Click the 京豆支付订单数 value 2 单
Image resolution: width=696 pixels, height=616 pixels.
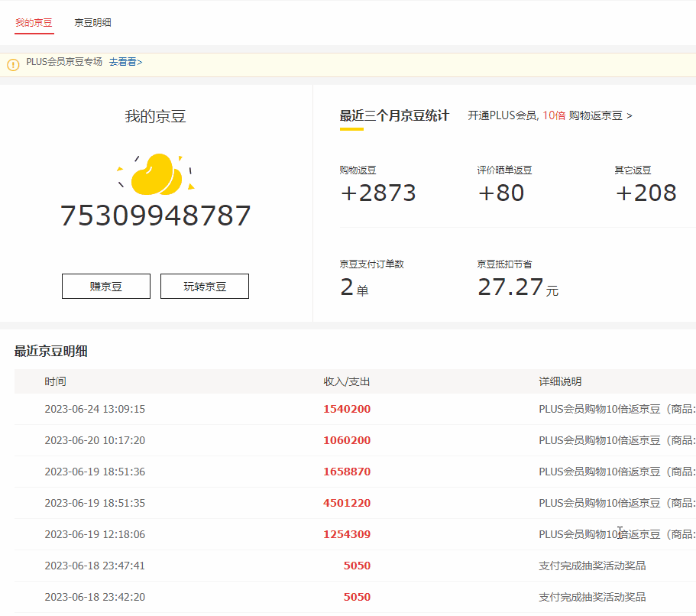coord(354,287)
